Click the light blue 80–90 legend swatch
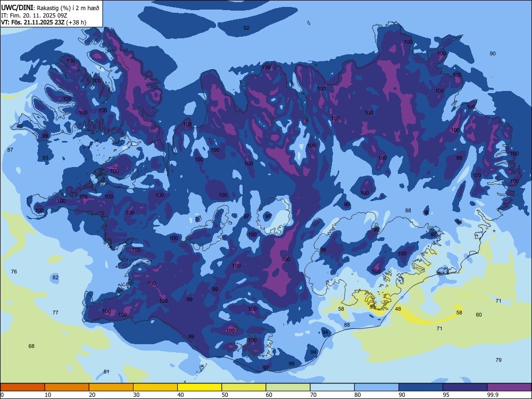532x399 pixels. click(376, 387)
